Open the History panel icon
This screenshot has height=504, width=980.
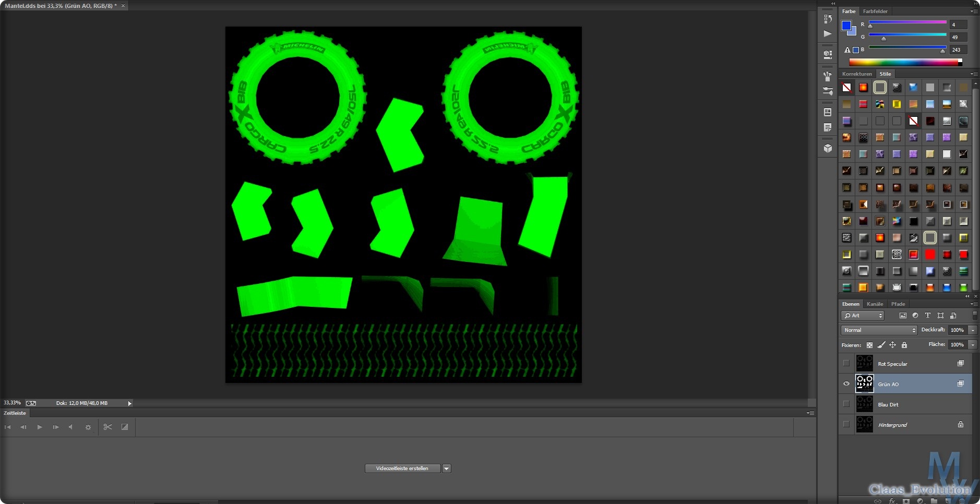click(x=828, y=19)
